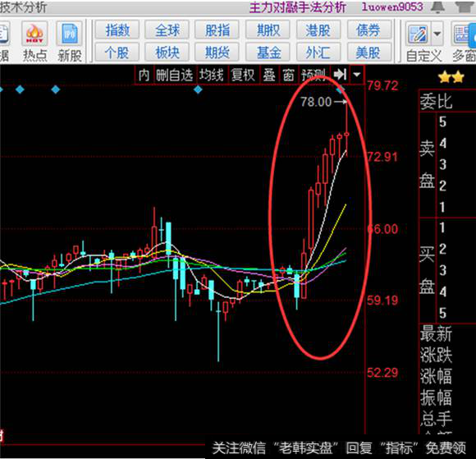Click the 港股 button
The height and width of the screenshot is (459, 476).
click(x=318, y=30)
